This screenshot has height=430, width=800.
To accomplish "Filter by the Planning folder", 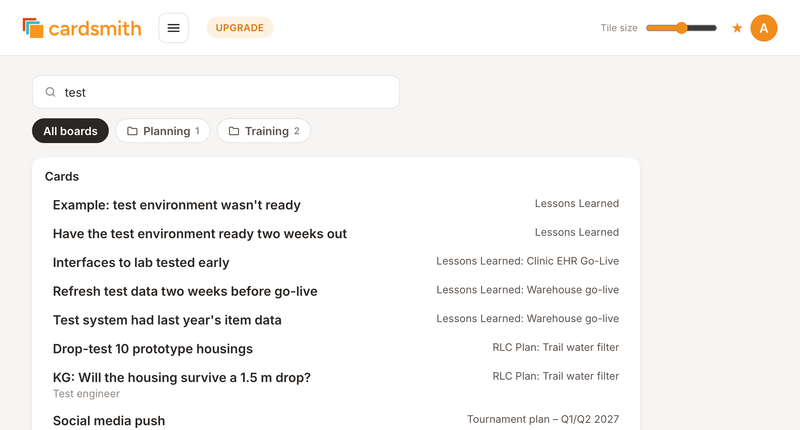I will [163, 131].
